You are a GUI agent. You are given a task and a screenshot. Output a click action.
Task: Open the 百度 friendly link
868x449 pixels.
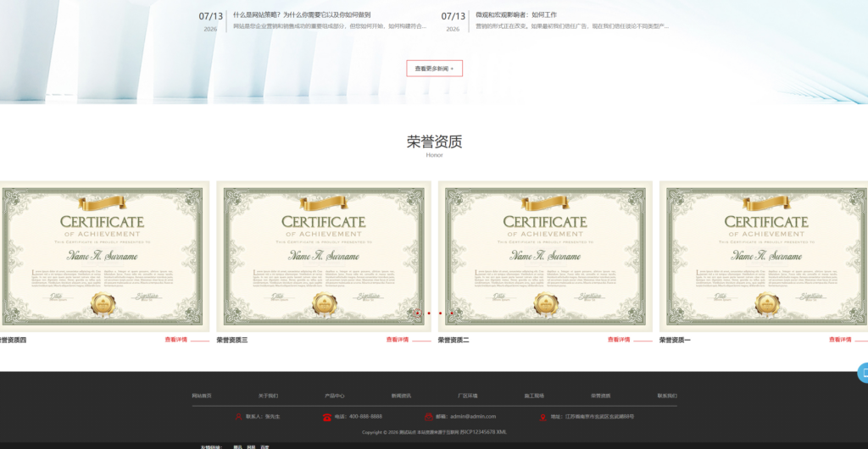[264, 446]
